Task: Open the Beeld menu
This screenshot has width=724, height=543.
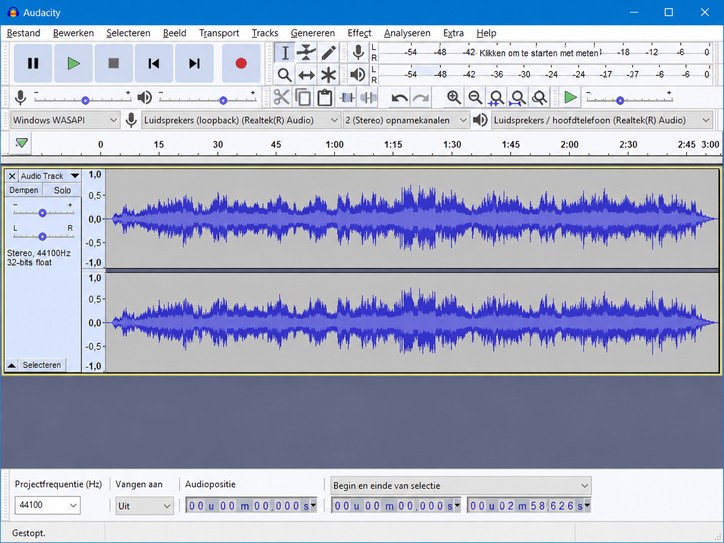Action: (x=175, y=33)
